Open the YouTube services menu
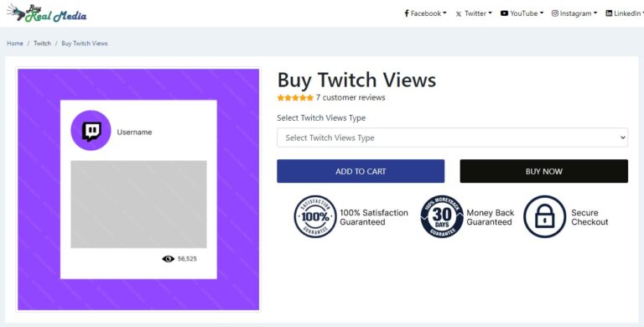The height and width of the screenshot is (327, 644). [522, 13]
